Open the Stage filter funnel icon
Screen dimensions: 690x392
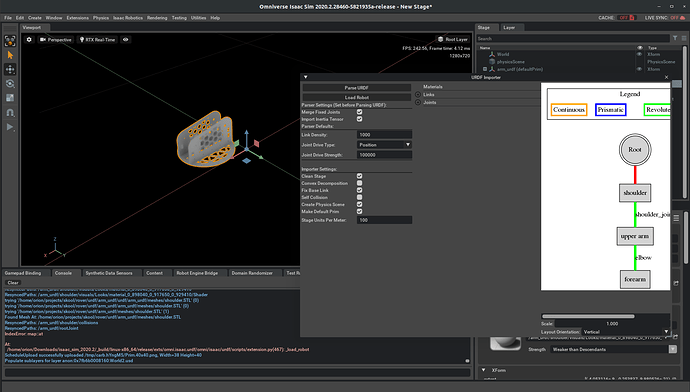[675, 39]
